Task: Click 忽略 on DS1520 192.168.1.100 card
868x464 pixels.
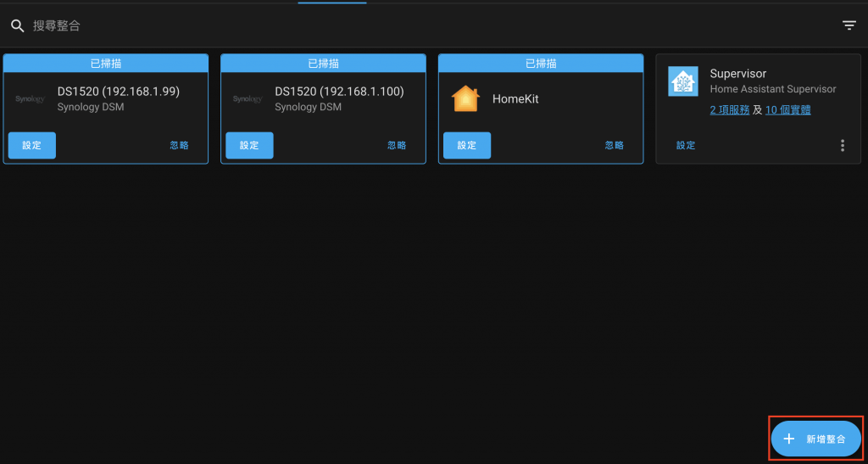Action: (x=397, y=146)
